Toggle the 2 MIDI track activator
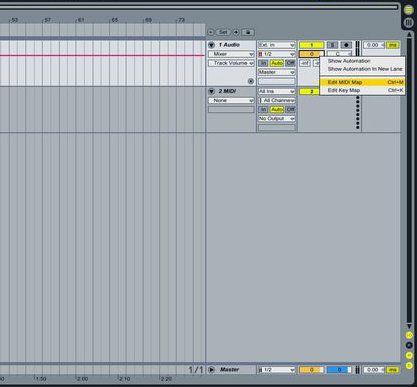Image resolution: width=417 pixels, height=387 pixels. (309, 91)
